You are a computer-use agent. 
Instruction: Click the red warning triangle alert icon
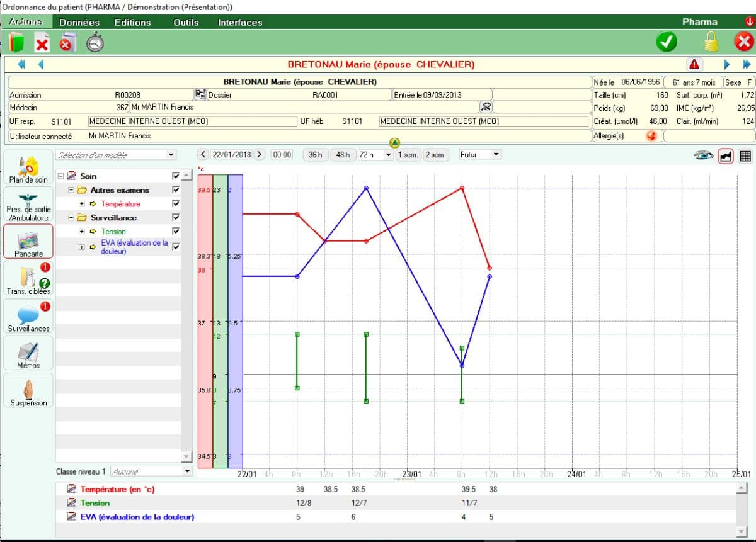(694, 64)
